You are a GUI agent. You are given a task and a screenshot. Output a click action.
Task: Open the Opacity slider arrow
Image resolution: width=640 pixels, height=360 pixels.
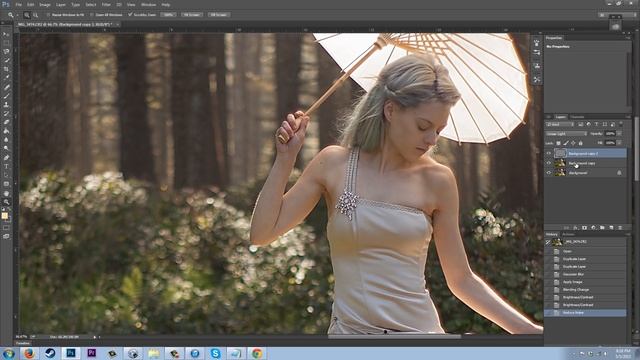pyautogui.click(x=620, y=133)
